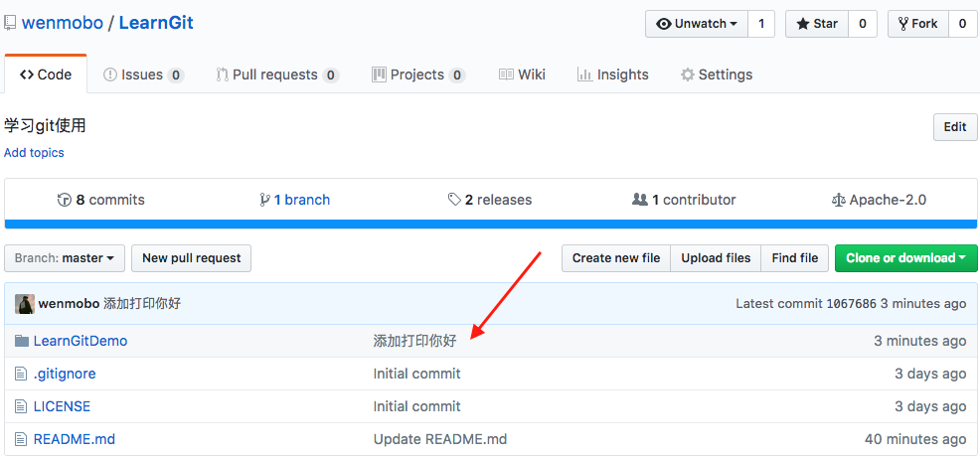Open Initial commit message for LICENSE
The width and height of the screenshot is (980, 457).
tap(416, 406)
